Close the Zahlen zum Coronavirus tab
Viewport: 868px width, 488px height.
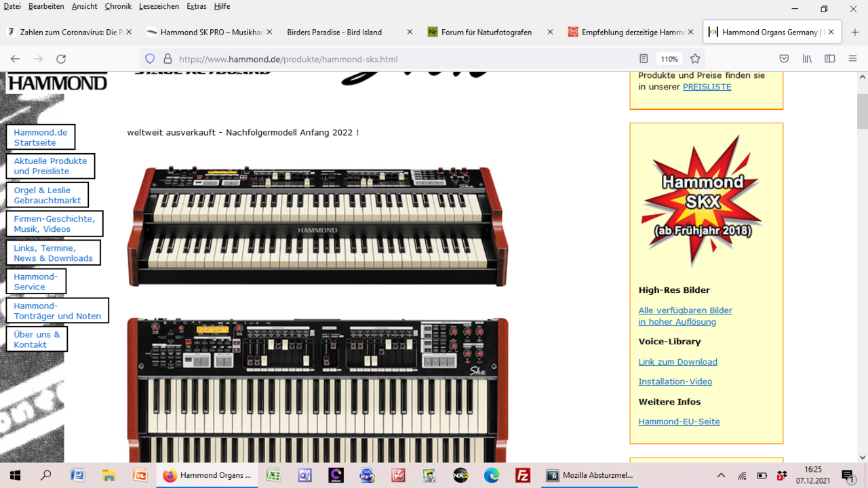click(129, 32)
